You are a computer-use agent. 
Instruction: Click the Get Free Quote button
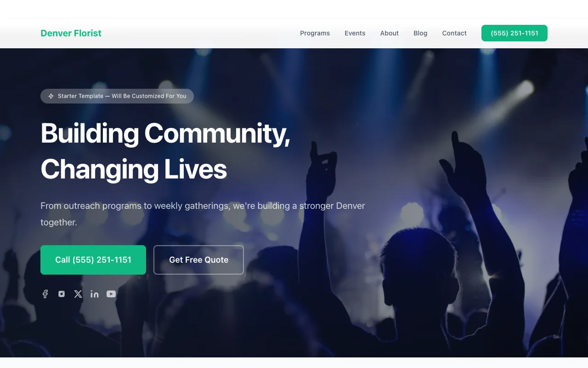tap(198, 260)
